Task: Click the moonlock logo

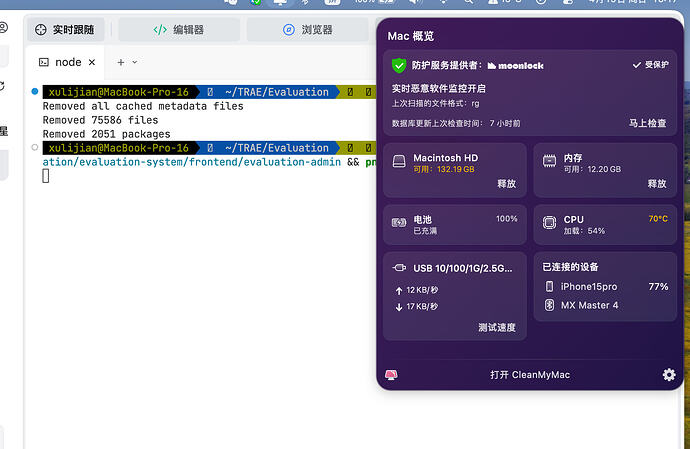Action: pos(516,66)
